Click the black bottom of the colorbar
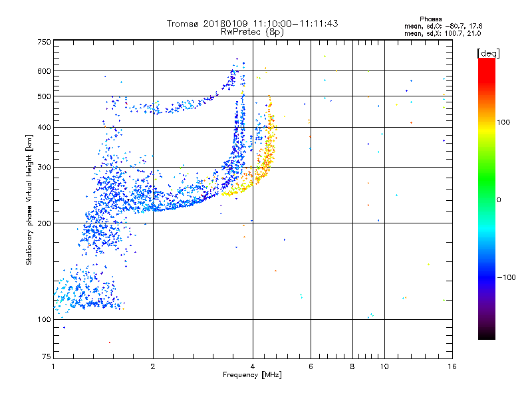 coord(487,334)
